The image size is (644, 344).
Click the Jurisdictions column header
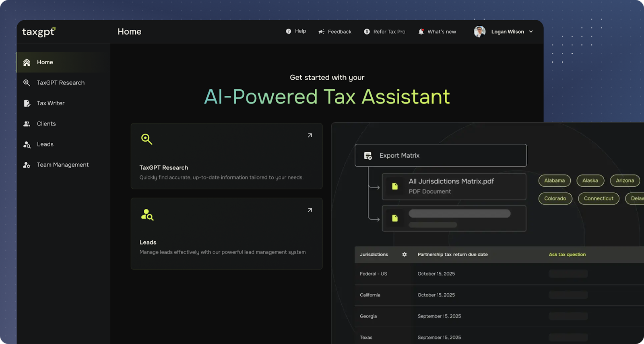click(374, 255)
